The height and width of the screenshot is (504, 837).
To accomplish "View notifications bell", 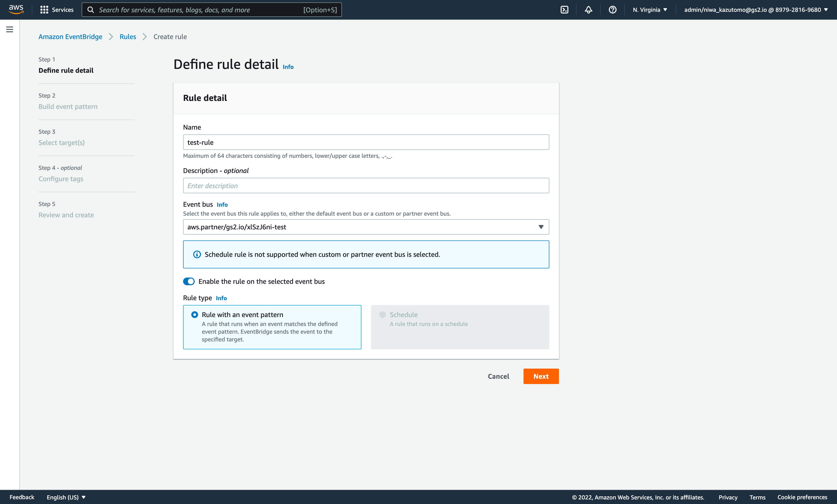I will (x=588, y=10).
